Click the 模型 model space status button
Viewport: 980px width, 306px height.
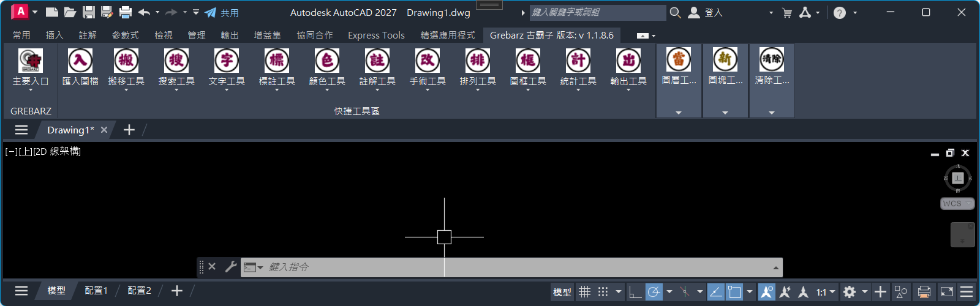[x=562, y=292]
